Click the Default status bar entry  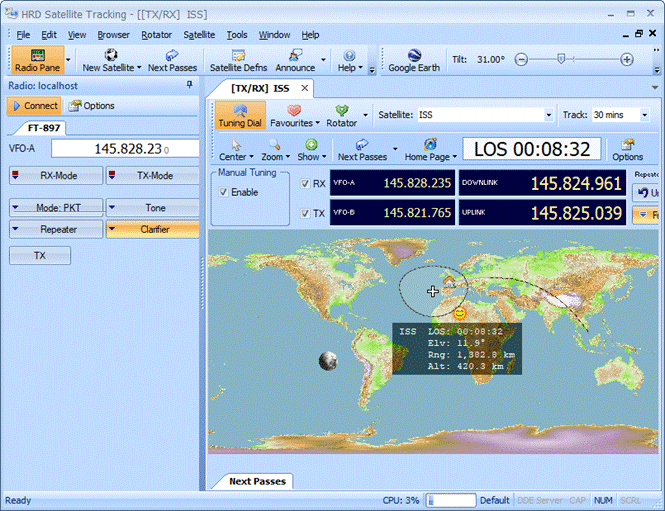495,500
